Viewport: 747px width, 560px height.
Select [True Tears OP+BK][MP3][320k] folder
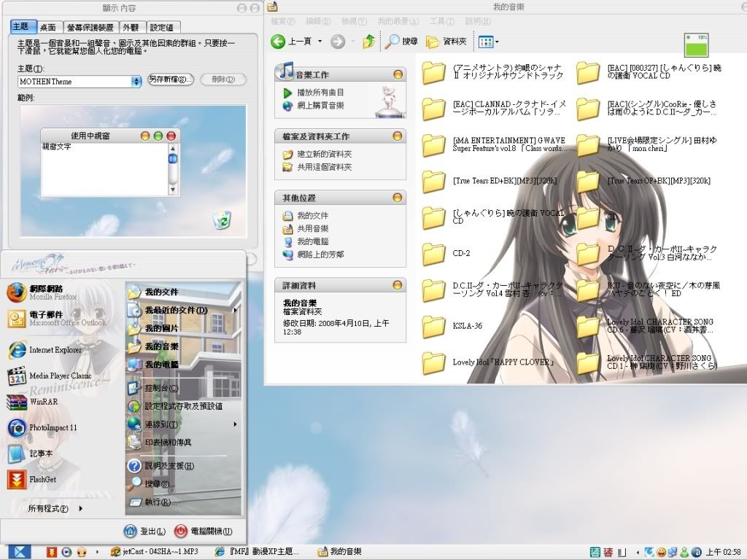tap(643, 181)
